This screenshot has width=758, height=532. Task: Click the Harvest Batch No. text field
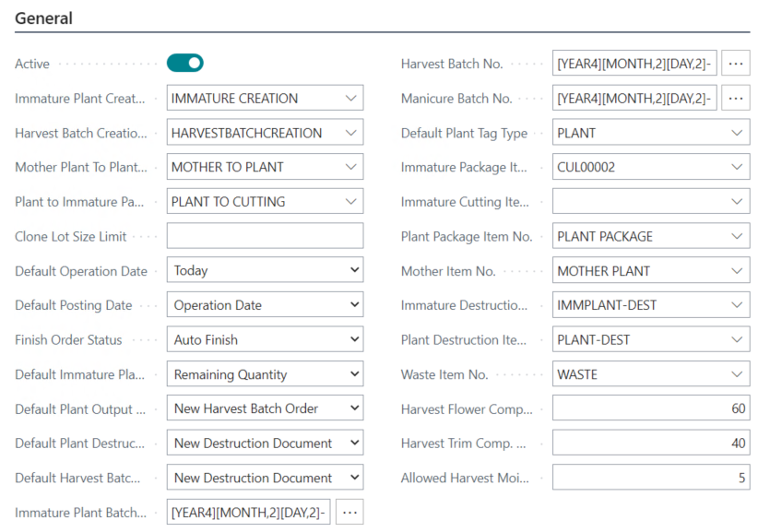coord(634,64)
